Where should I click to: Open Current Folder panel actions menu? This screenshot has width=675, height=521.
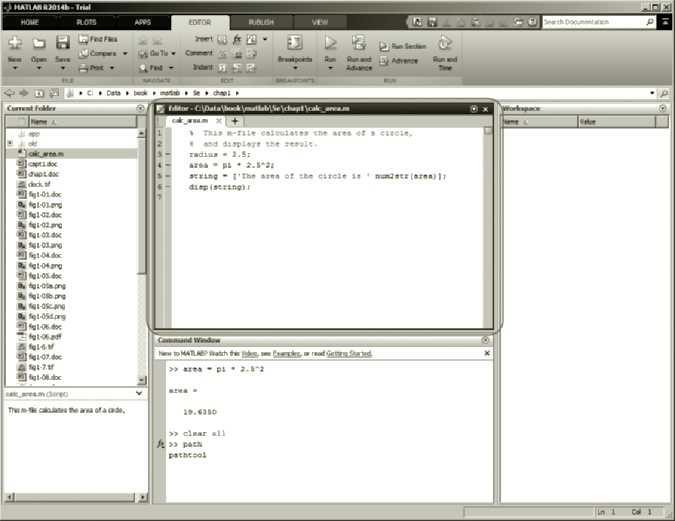pos(140,108)
